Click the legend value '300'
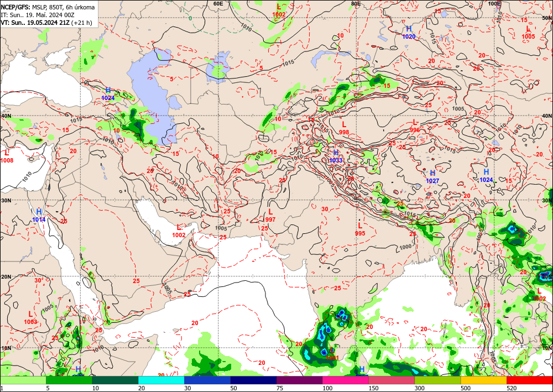Screen dimensions: 553x392 419,388
